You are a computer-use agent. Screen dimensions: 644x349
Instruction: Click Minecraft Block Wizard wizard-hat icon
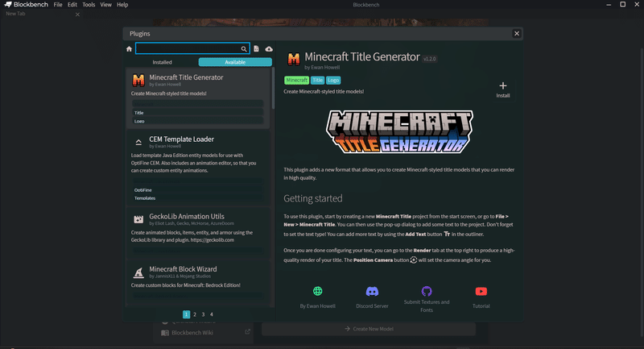tap(138, 272)
